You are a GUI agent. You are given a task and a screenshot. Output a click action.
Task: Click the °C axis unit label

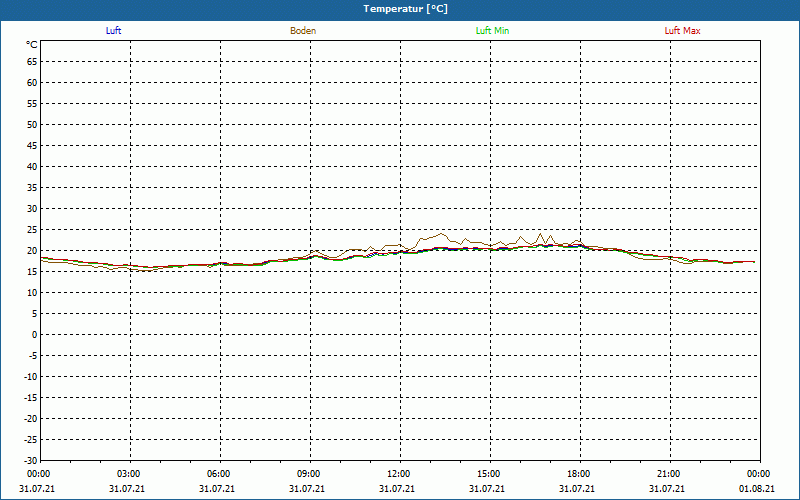[32, 45]
